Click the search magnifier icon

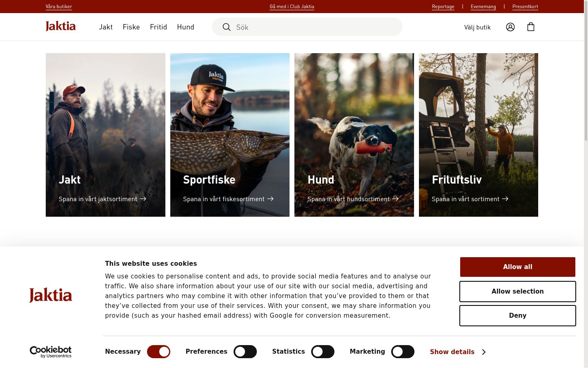tap(227, 27)
